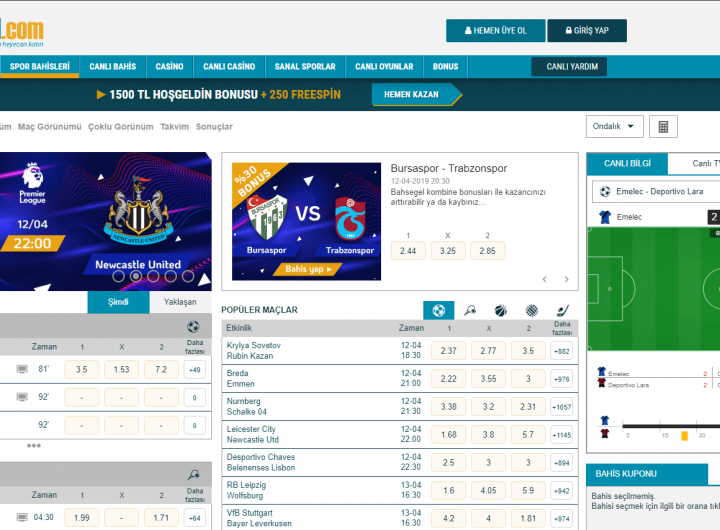Expand +1057 more bets for Nurnberg - Schalke
This screenshot has width=720, height=530.
pyautogui.click(x=562, y=407)
